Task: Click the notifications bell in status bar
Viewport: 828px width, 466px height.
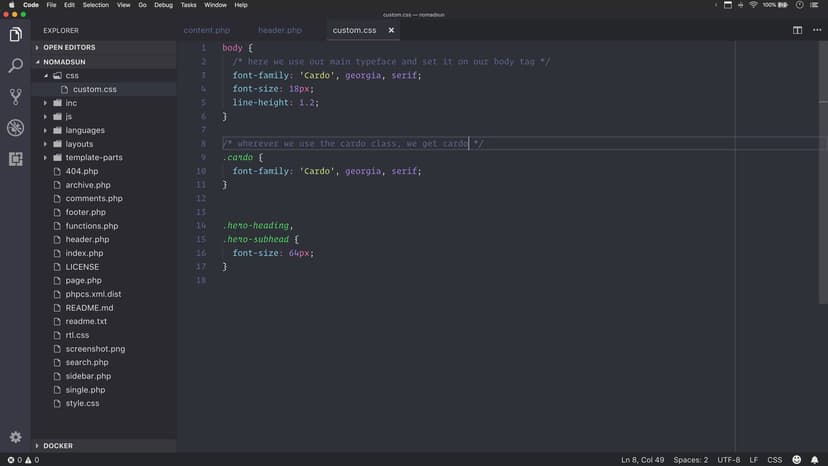Action: pyautogui.click(x=815, y=460)
